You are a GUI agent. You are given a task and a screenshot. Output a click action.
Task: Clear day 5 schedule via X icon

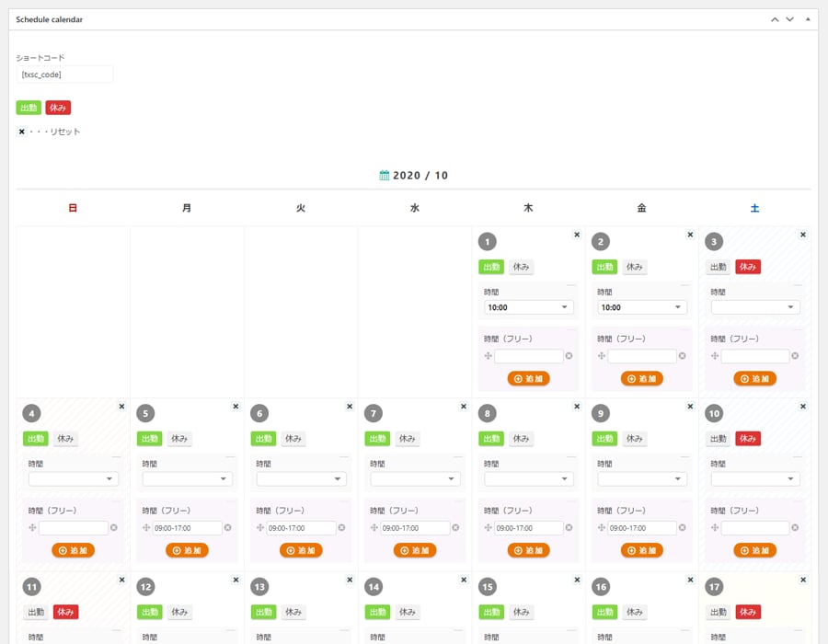(x=236, y=407)
